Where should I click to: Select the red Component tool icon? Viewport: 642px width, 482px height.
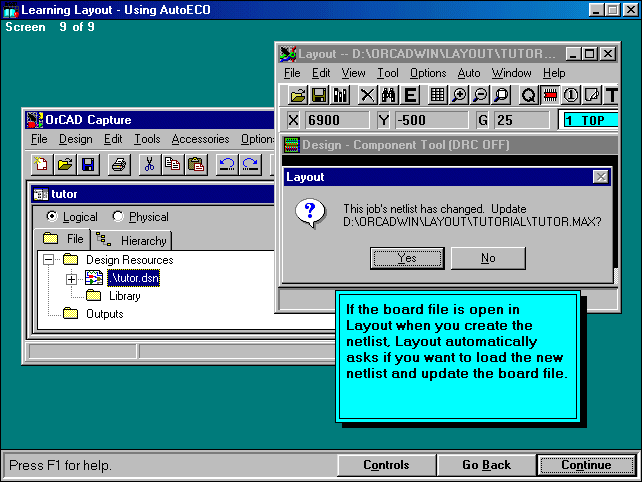pyautogui.click(x=549, y=95)
